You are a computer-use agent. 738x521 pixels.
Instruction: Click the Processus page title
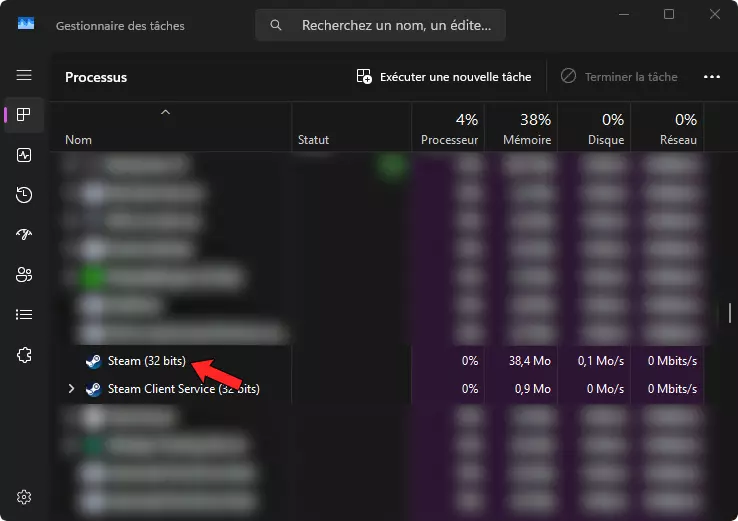[96, 77]
